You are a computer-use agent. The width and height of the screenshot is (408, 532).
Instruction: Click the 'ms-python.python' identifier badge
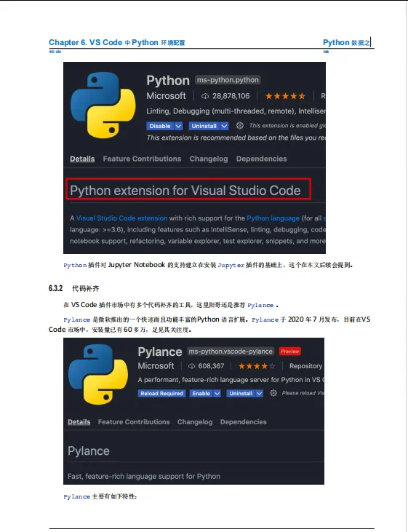228,80
